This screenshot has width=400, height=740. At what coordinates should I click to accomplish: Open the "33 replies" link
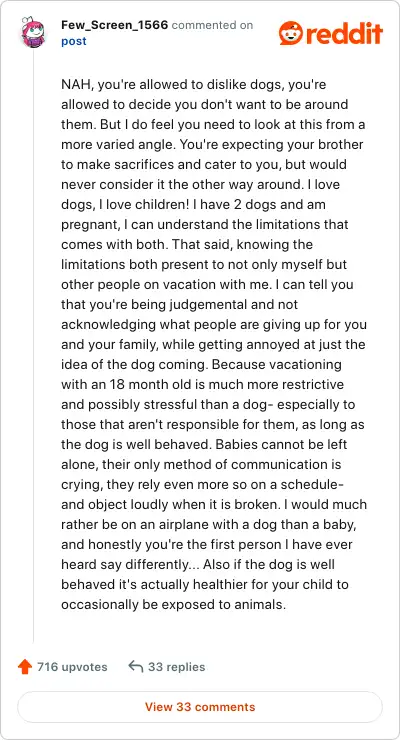pos(176,667)
